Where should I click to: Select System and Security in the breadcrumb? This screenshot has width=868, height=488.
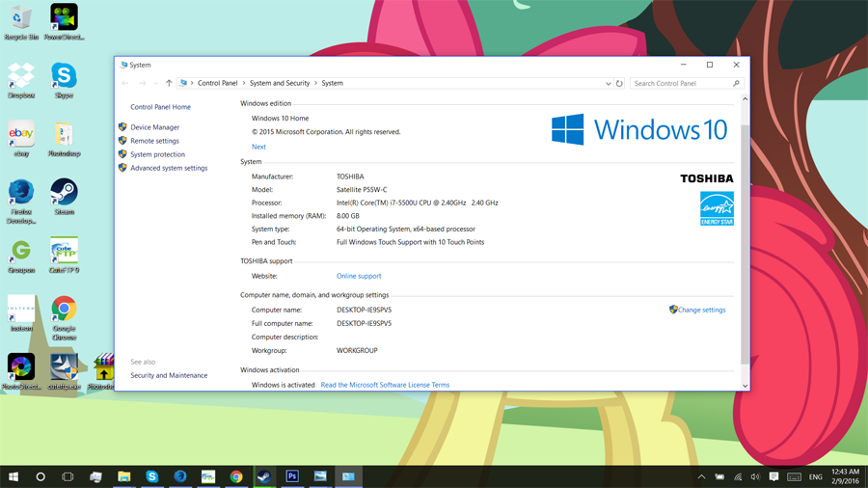pos(280,84)
